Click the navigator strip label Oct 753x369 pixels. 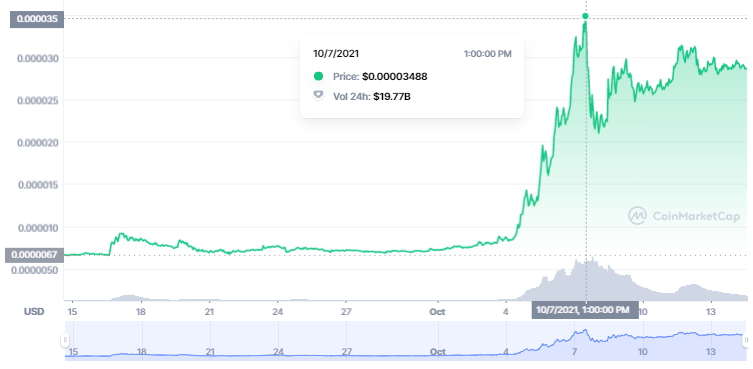tap(437, 352)
